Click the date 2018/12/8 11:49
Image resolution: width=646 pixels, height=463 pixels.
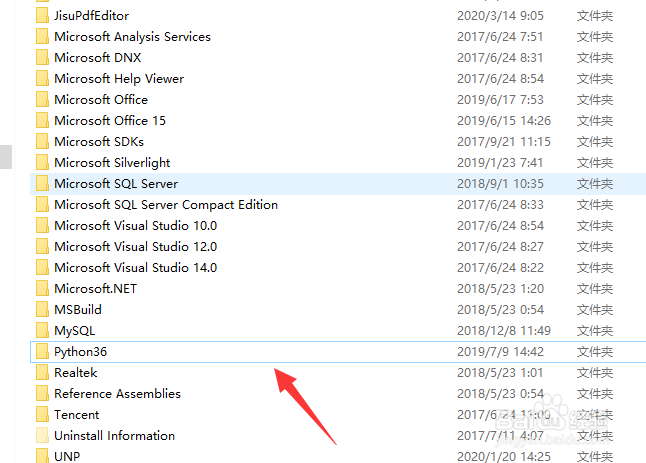[x=504, y=331]
